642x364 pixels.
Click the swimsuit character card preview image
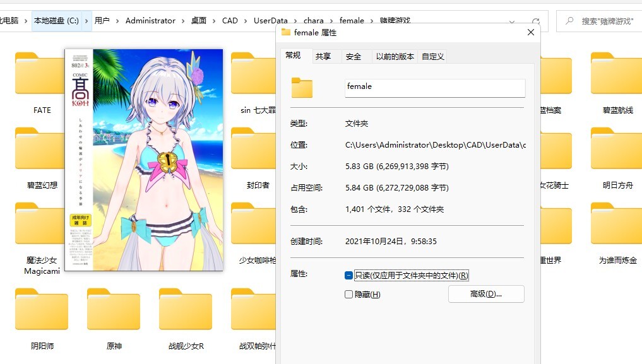point(144,160)
